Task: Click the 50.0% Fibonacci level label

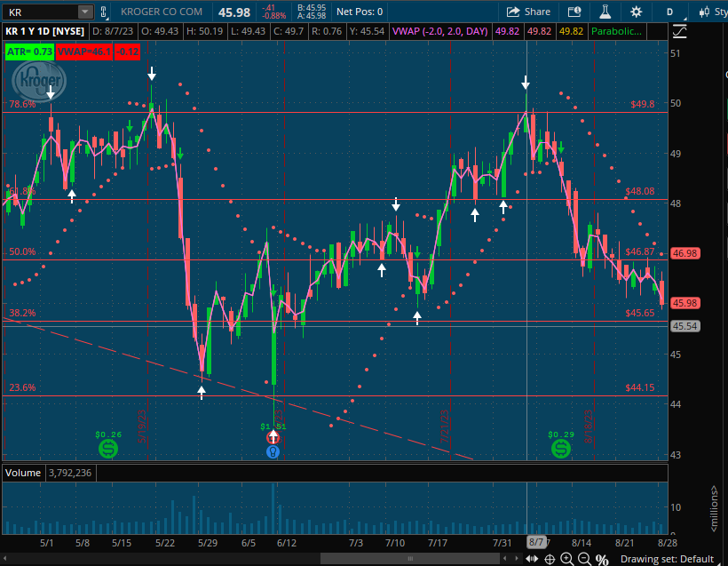Action: (22, 251)
